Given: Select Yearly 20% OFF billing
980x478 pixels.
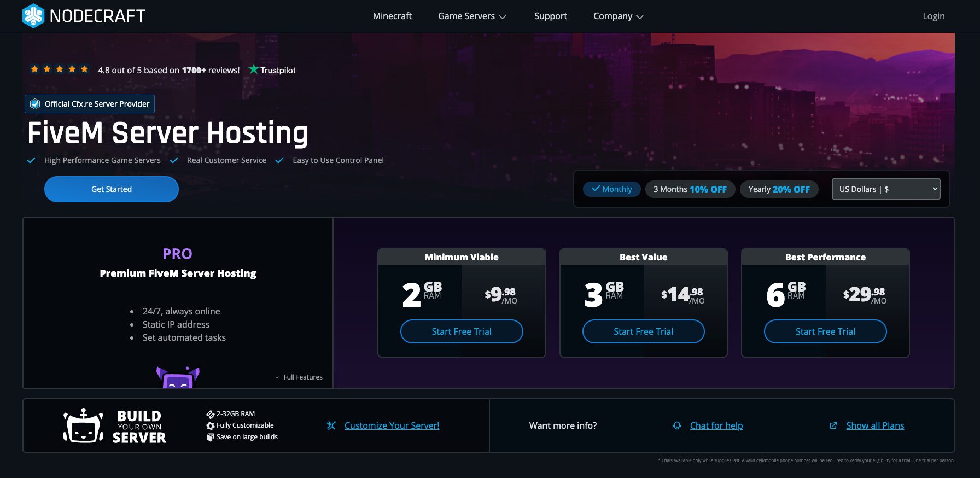Looking at the screenshot, I should pos(779,189).
